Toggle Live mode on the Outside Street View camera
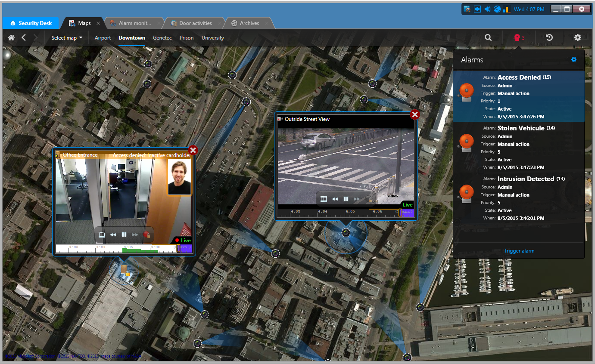This screenshot has width=595, height=364. point(407,204)
